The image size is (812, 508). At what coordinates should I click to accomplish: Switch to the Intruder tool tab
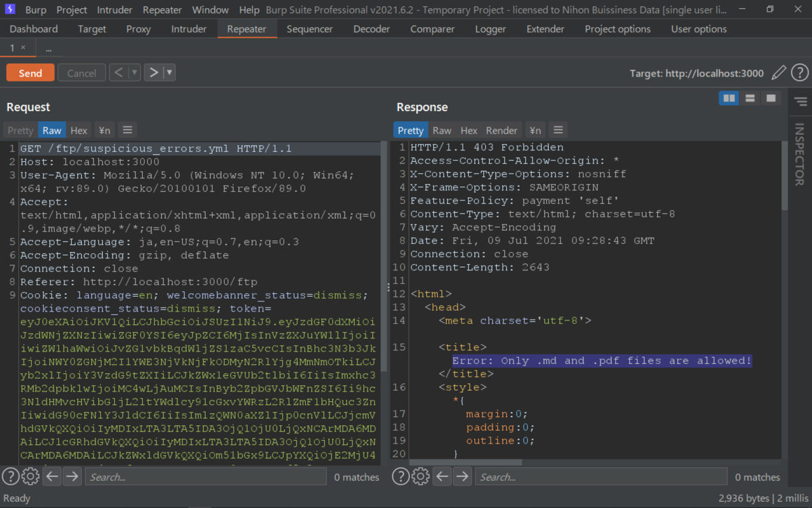[x=189, y=29]
